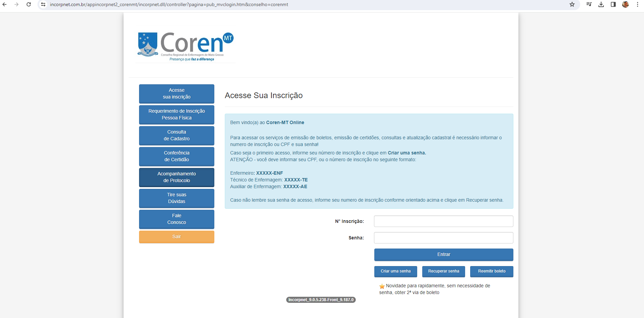Go back with the browser back arrow

[x=5, y=4]
